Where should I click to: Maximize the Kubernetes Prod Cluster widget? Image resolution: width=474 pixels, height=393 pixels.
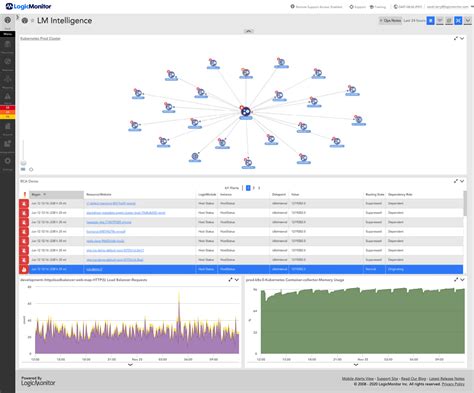tap(456, 38)
